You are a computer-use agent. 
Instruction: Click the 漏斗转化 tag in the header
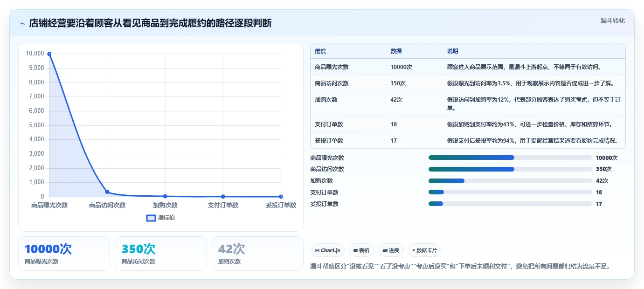click(612, 21)
